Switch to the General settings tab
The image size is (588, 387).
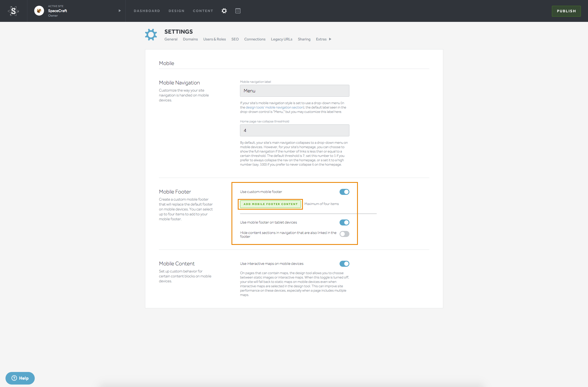coord(171,39)
